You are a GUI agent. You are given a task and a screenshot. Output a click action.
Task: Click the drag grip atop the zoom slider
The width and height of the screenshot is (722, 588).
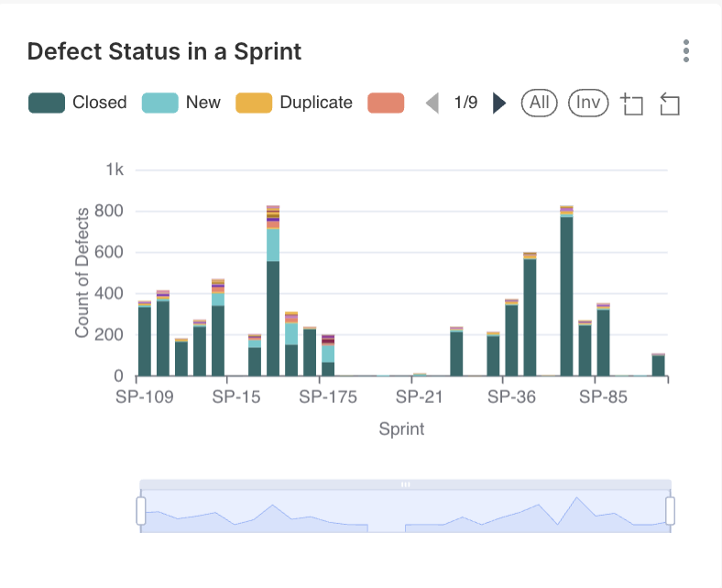click(405, 484)
